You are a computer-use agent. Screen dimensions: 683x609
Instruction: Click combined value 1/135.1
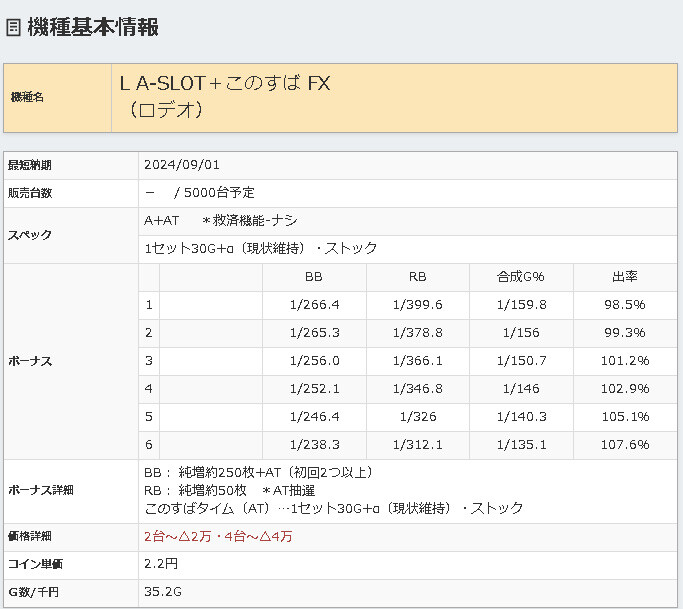(x=521, y=445)
